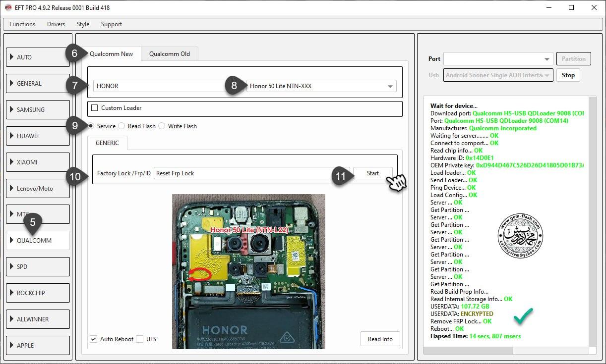Screen dimensions: 606x364
Task: Click the Start button
Action: click(x=373, y=173)
